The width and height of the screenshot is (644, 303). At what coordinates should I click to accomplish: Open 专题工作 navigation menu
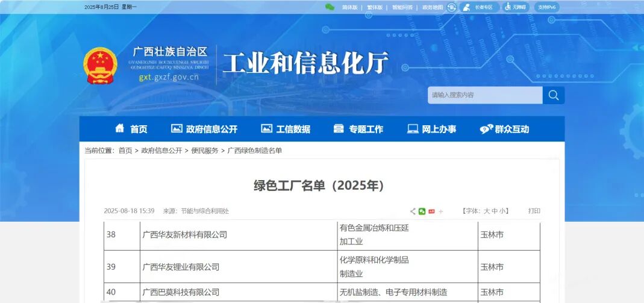tap(358, 129)
